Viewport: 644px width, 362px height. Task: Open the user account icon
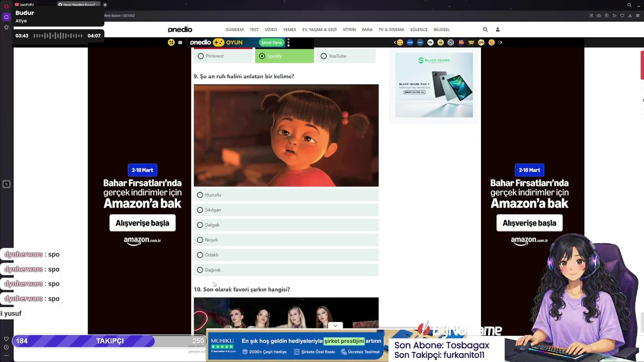click(x=498, y=30)
